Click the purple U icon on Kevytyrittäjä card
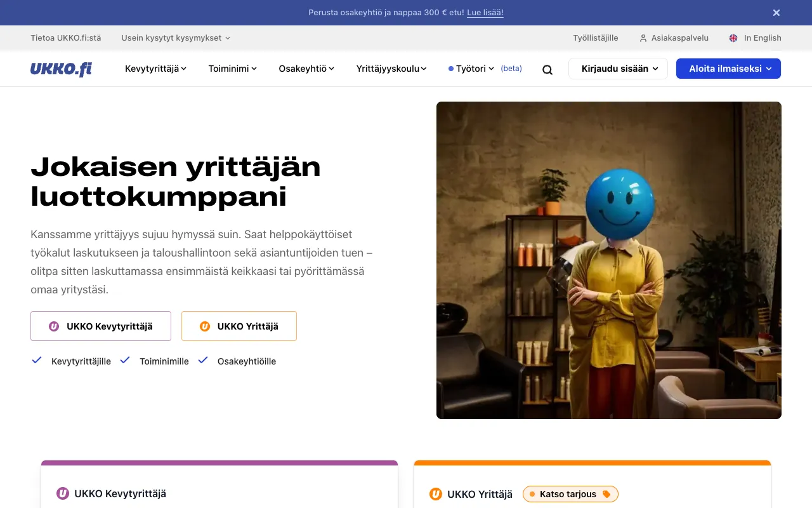812x508 pixels. [x=63, y=493]
